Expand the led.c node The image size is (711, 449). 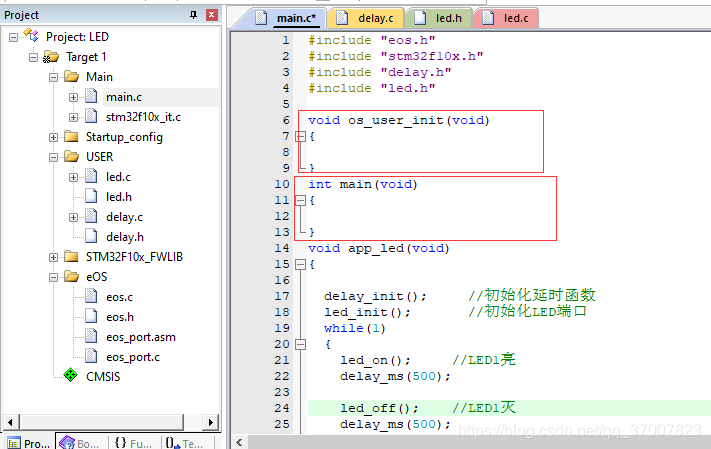73,177
